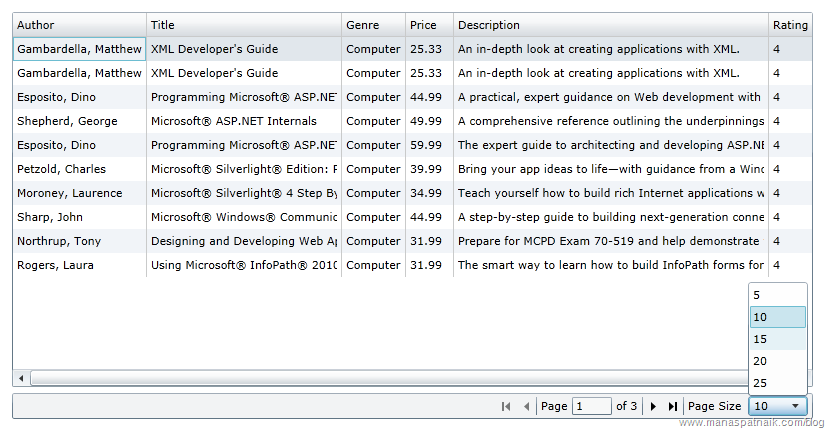Click the current page number field

click(591, 406)
